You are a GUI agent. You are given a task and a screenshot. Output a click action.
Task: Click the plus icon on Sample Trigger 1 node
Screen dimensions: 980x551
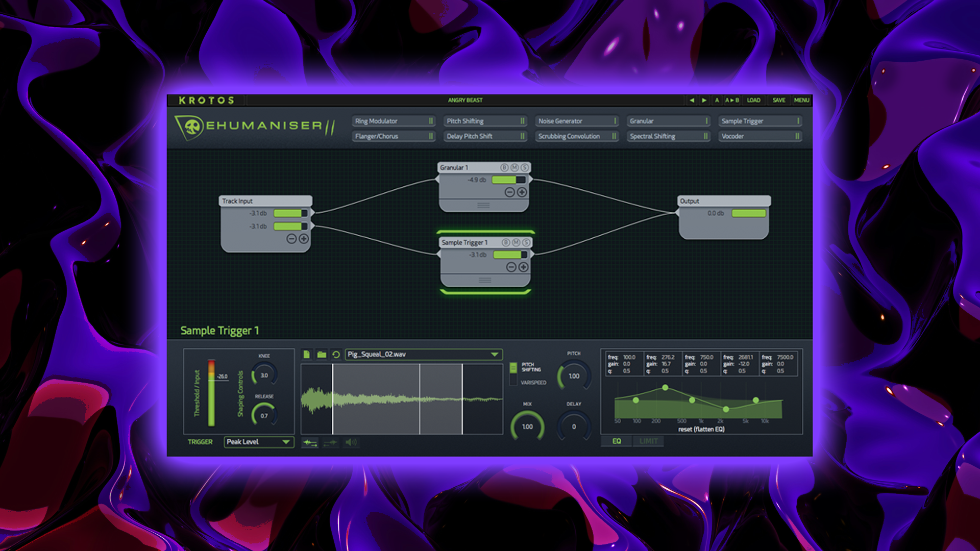pos(523,267)
